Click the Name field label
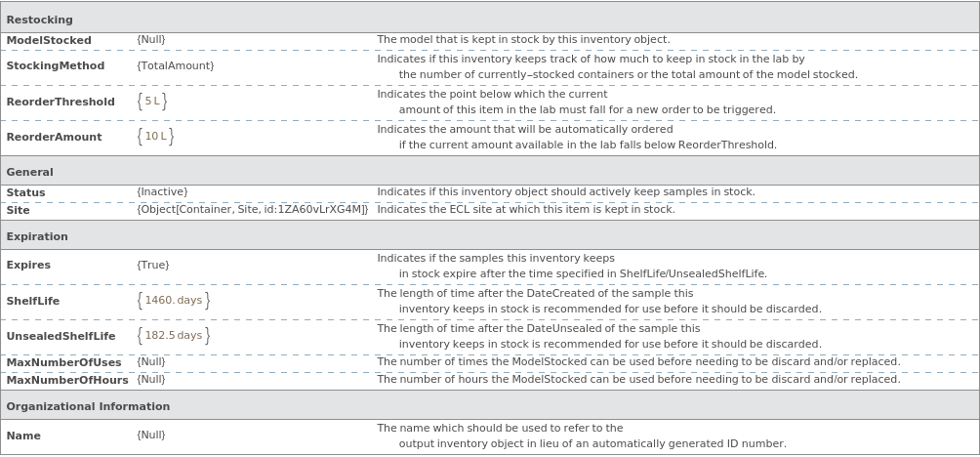 [x=23, y=436]
